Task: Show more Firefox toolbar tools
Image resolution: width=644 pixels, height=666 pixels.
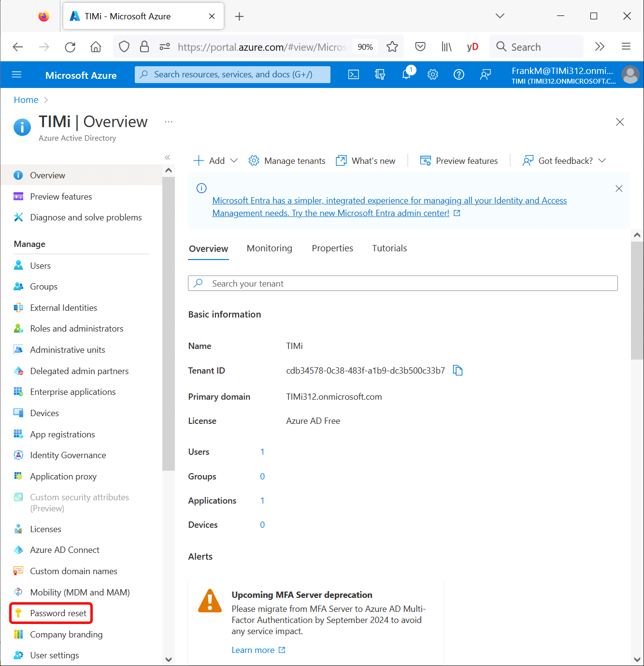Action: (600, 46)
